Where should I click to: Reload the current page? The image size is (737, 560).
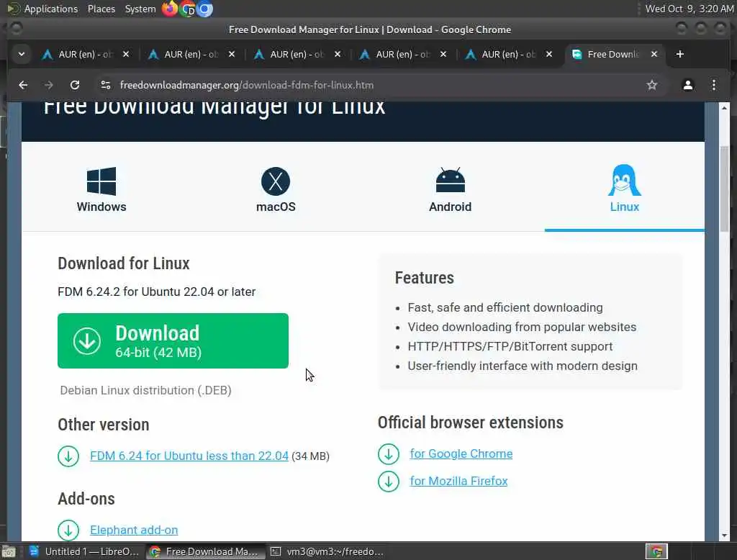click(75, 85)
